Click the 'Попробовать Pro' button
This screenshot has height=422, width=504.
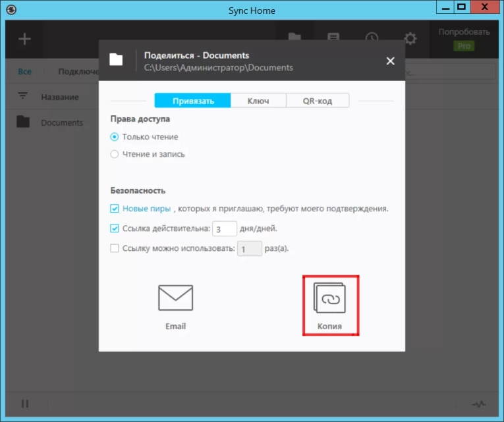pyautogui.click(x=464, y=39)
